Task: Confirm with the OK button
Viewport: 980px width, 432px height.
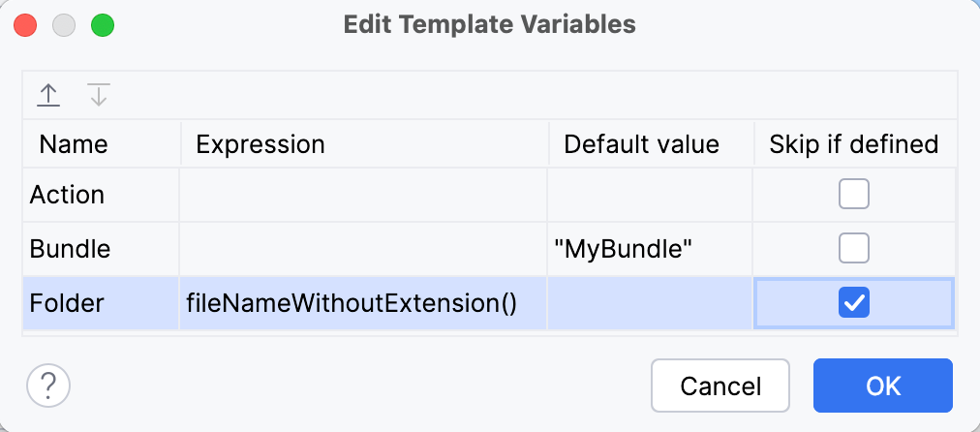Action: (882, 386)
